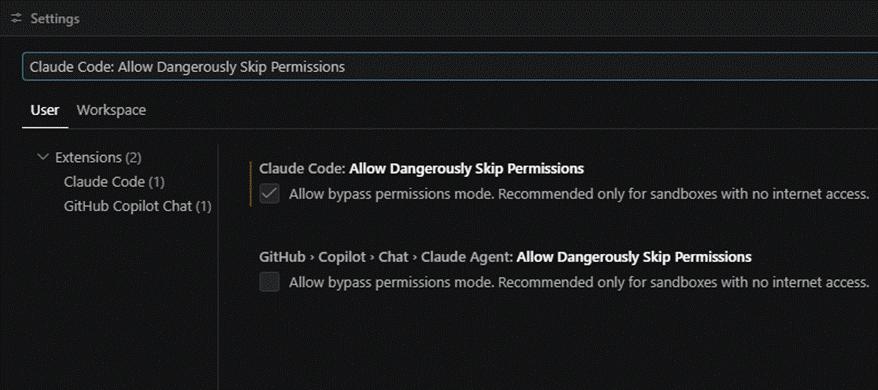Focus the settings search box
Image resolution: width=878 pixels, height=390 pixels.
[x=450, y=67]
